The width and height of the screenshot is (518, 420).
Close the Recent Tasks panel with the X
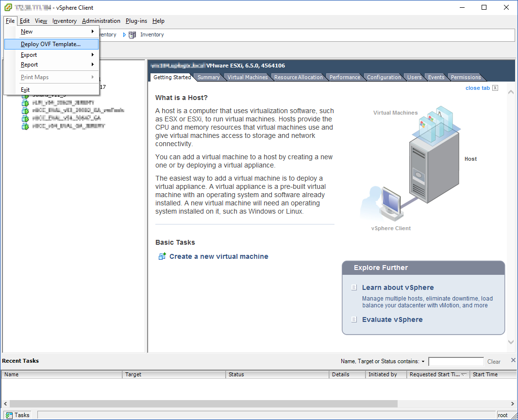pos(513,360)
